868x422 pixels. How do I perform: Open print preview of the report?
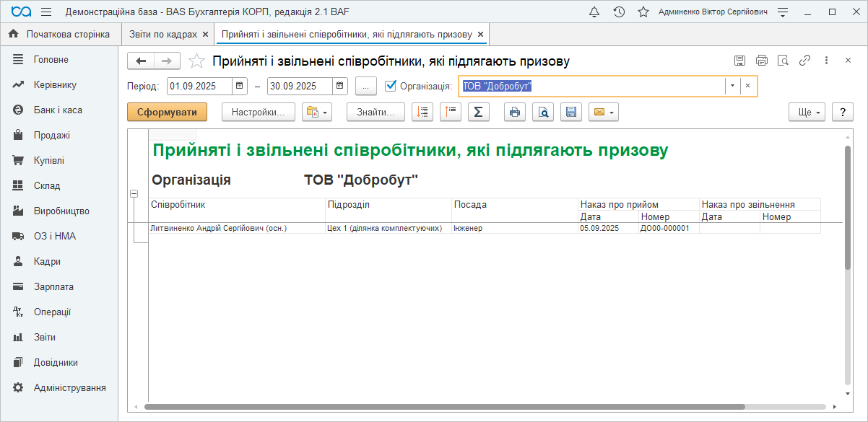543,112
